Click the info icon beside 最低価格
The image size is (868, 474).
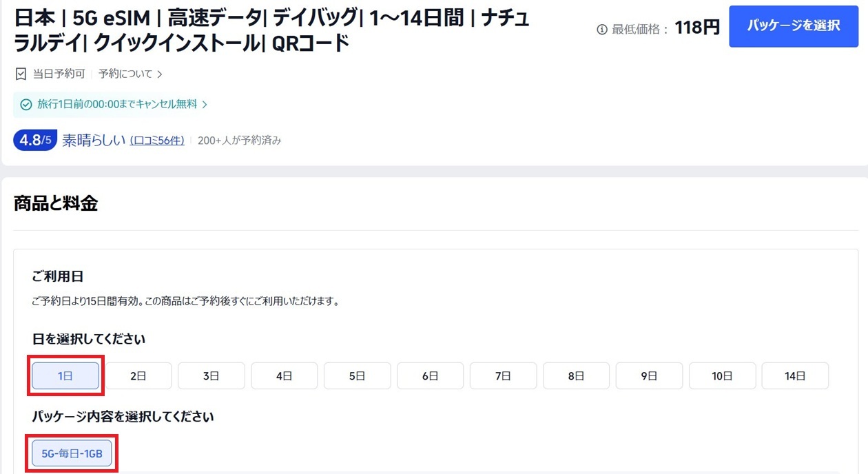click(601, 30)
